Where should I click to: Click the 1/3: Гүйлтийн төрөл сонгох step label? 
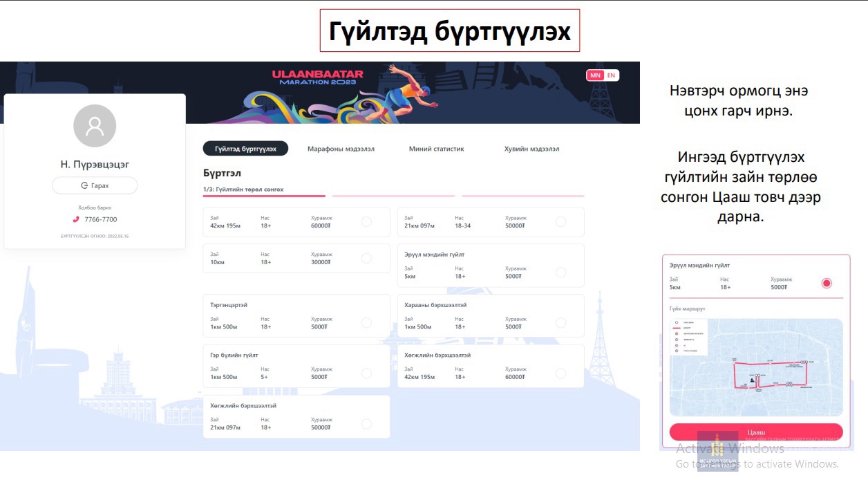point(243,189)
